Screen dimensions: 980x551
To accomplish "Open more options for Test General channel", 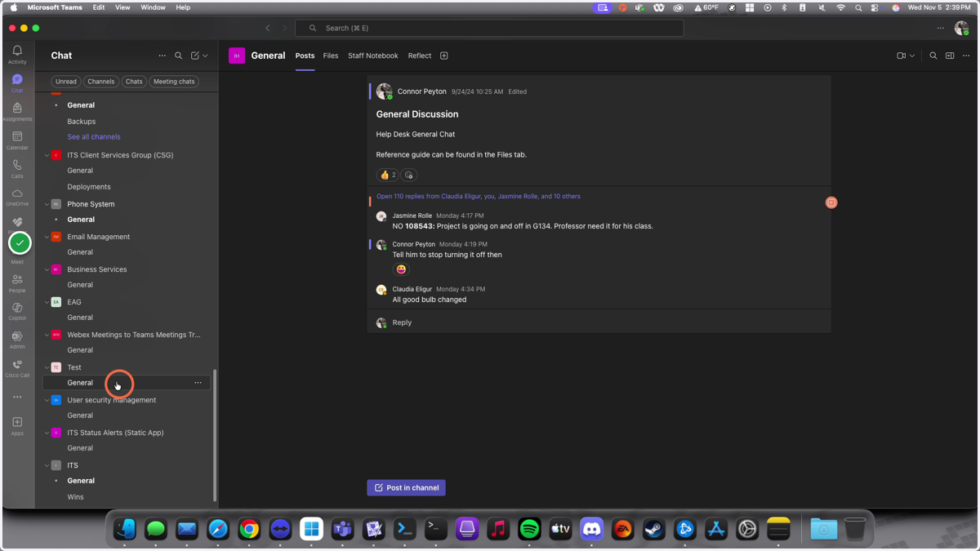I will 198,383.
